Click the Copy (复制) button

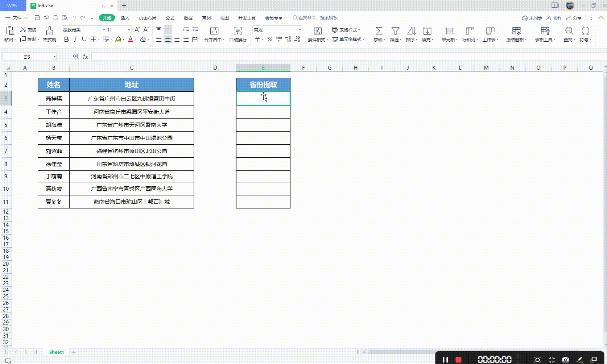29,39
